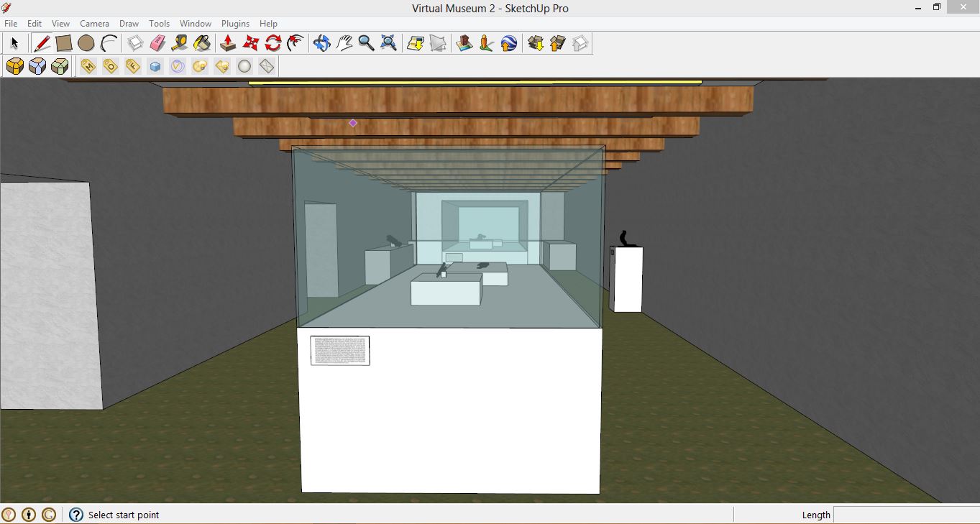
Task: Click the Get Models toolbar button
Action: (x=536, y=44)
